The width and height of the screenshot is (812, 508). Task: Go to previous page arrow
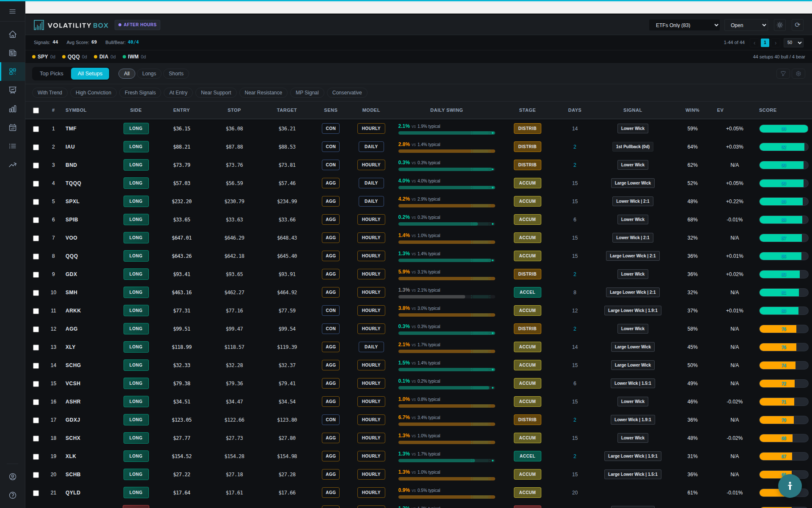(754, 43)
